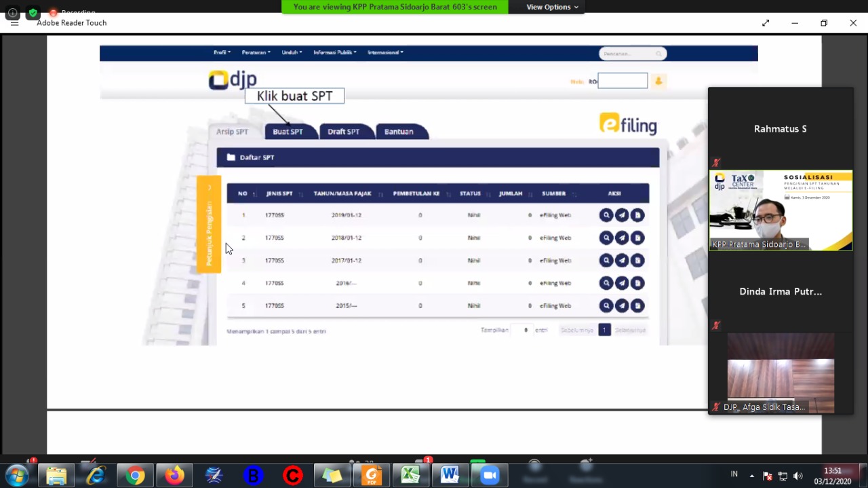Screen dimensions: 868x488
Task: Click page 1 pagination button
Action: (604, 331)
